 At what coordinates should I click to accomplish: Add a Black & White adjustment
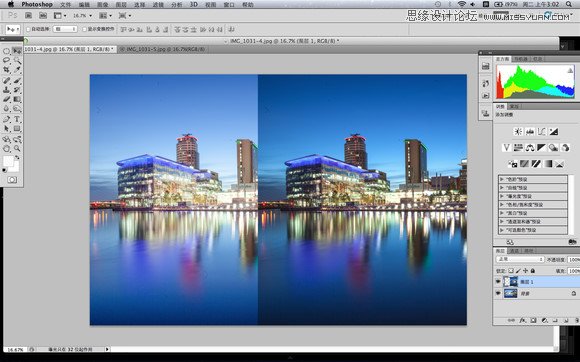[x=542, y=148]
